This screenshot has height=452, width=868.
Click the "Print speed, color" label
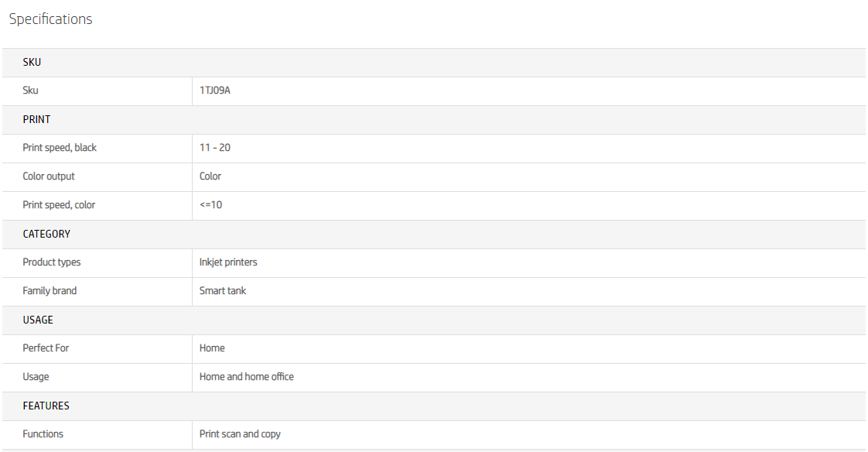[x=59, y=205]
